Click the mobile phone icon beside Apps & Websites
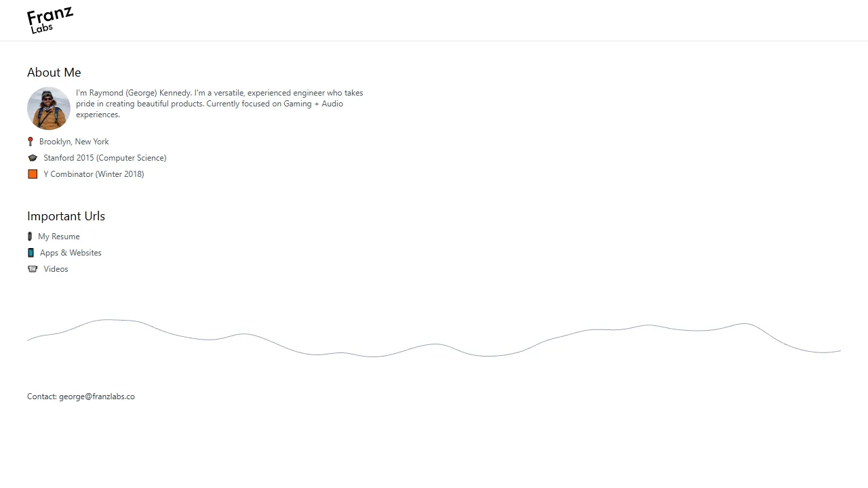Screen dimensions: 868x488 (31, 252)
